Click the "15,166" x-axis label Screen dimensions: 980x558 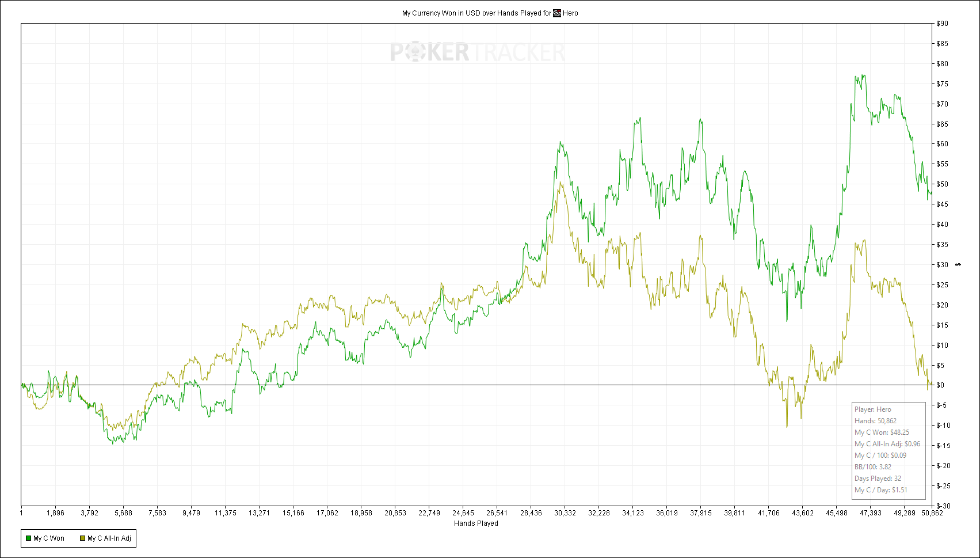[293, 513]
